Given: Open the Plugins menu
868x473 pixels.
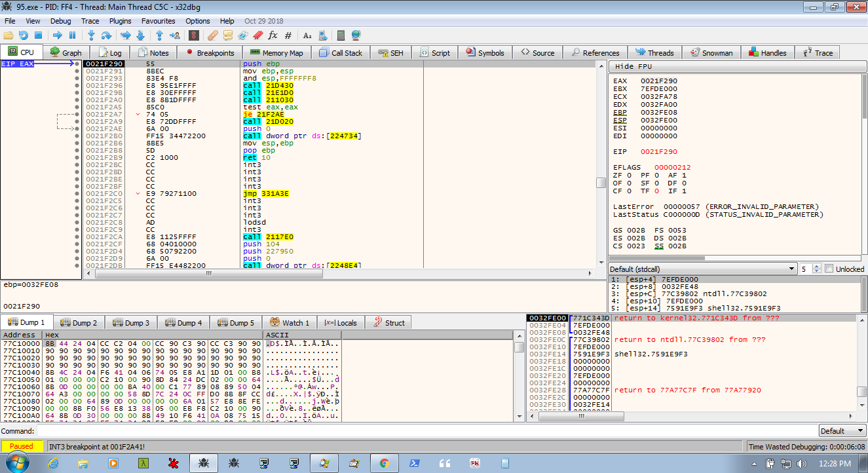Looking at the screenshot, I should click(120, 21).
